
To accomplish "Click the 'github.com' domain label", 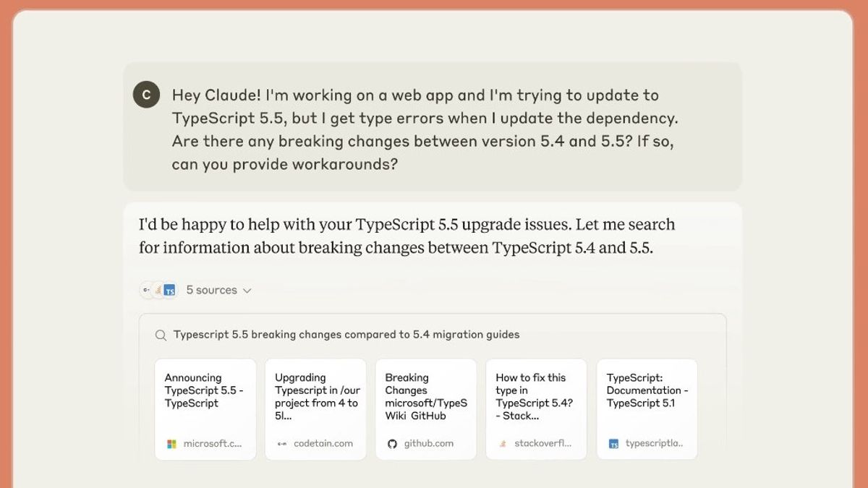I will (429, 444).
